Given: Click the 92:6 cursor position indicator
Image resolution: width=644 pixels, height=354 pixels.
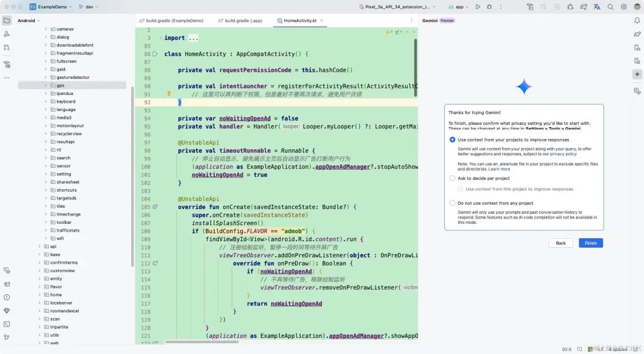Looking at the screenshot, I should click(566, 349).
